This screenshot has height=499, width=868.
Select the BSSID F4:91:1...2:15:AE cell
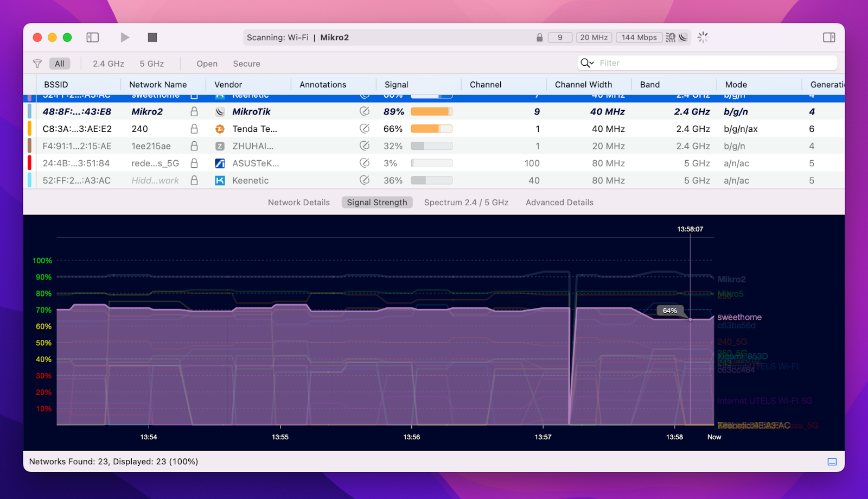tap(77, 146)
